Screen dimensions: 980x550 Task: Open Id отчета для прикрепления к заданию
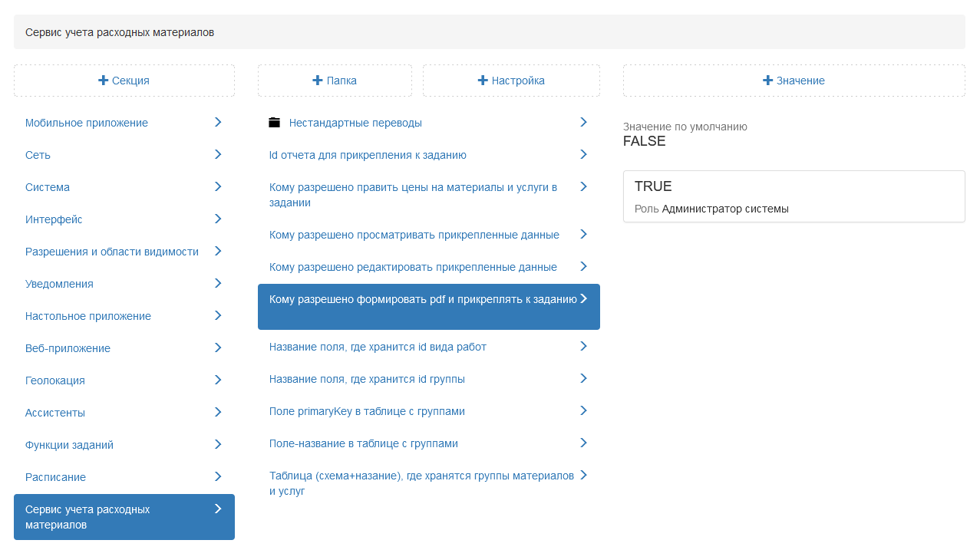[368, 155]
